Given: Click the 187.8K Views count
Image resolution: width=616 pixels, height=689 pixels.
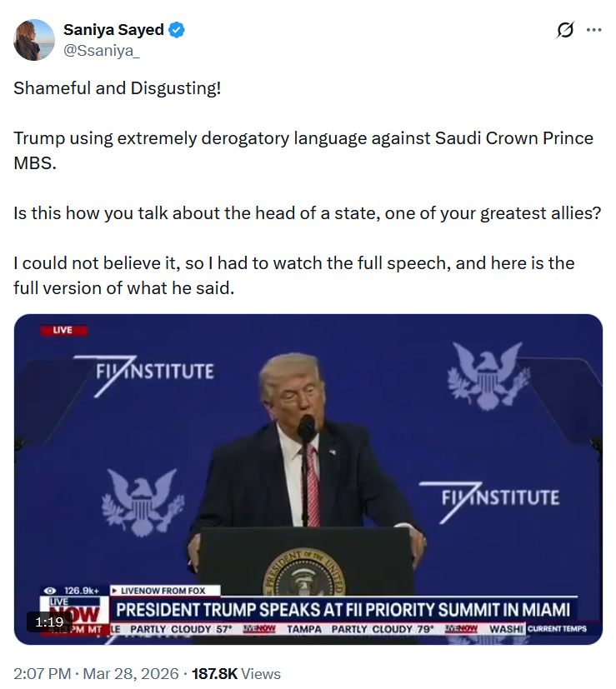Looking at the screenshot, I should [x=236, y=674].
